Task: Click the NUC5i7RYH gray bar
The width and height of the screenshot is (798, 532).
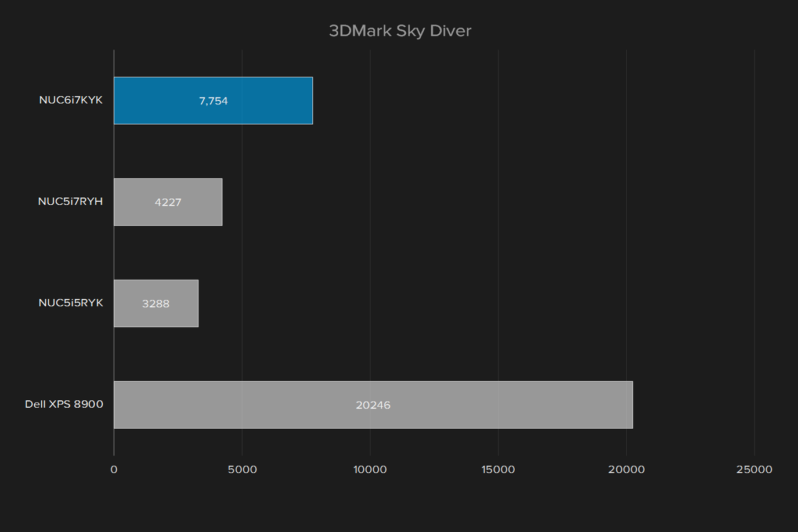Action: [x=168, y=202]
